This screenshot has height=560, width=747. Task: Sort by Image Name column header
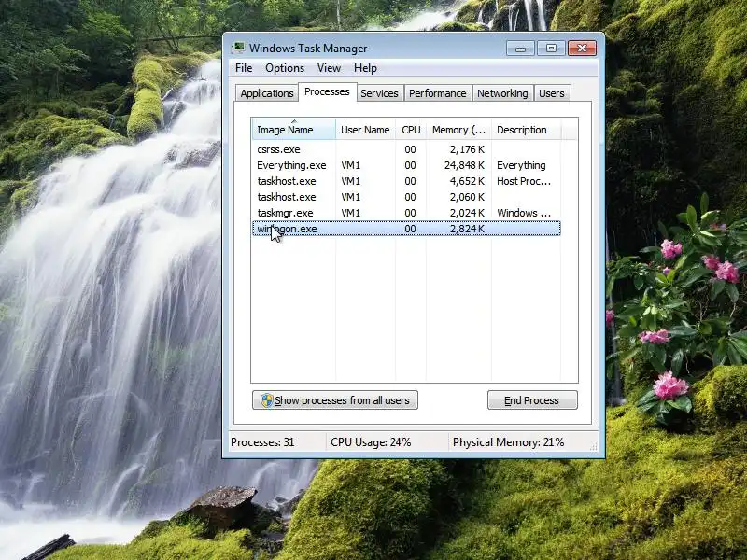click(293, 130)
